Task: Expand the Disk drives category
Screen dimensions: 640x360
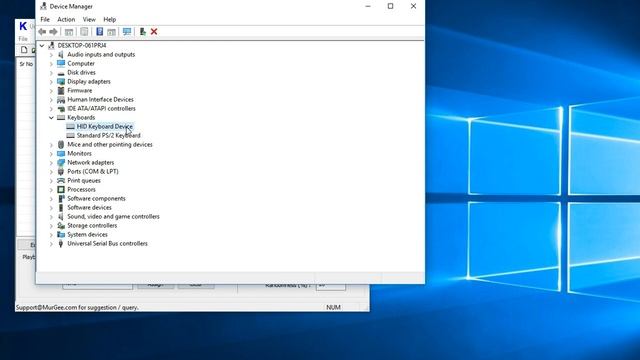Action: pos(51,73)
